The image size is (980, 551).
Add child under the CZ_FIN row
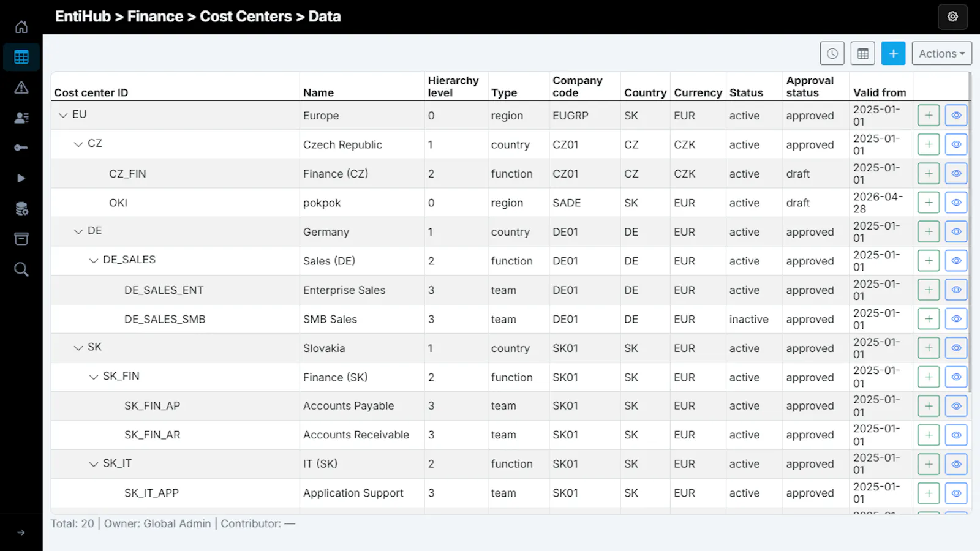click(x=929, y=173)
